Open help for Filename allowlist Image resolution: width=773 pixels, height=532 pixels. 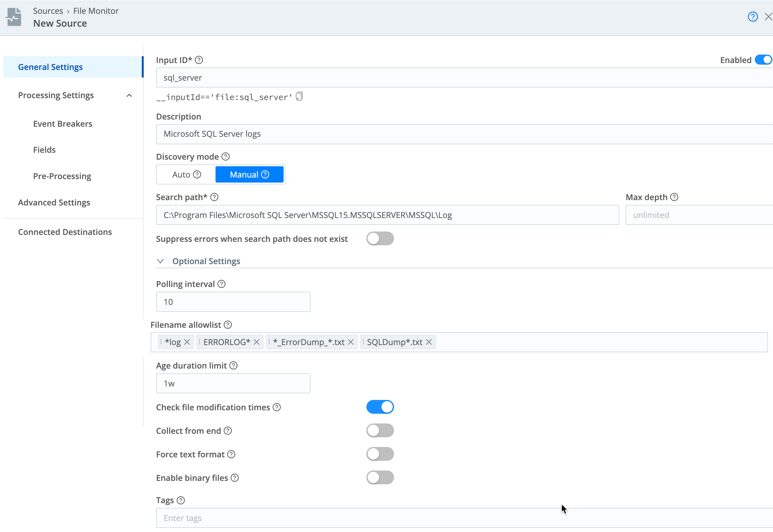coord(228,325)
